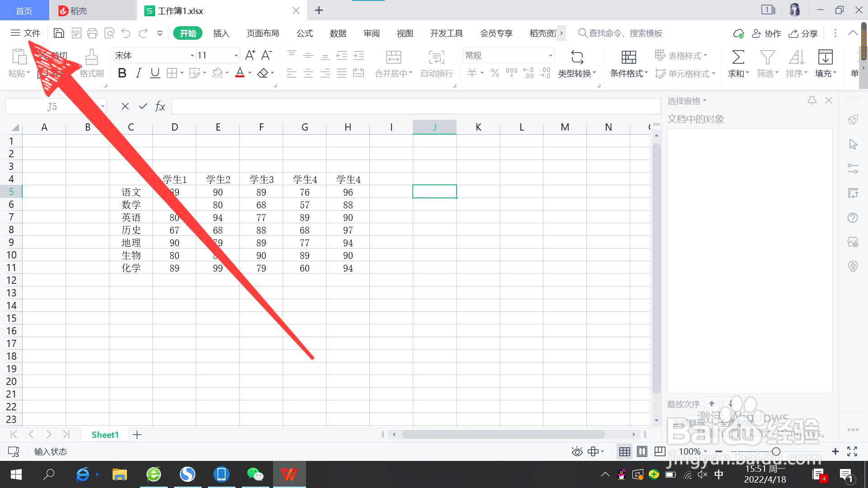Viewport: 868px width, 488px height.
Task: Toggle italic formatting
Action: (x=139, y=73)
